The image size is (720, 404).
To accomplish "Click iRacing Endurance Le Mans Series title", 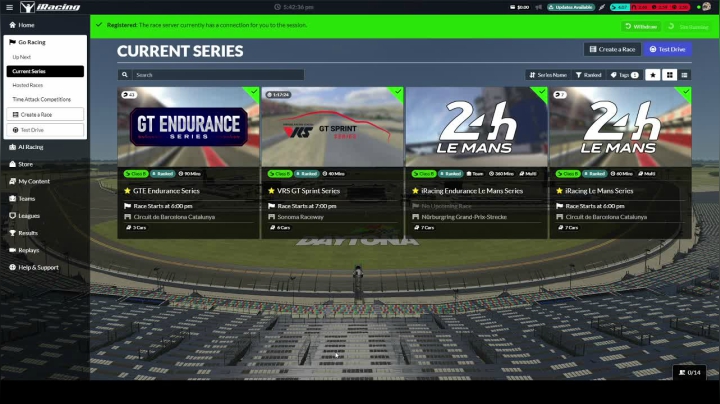I will coord(472,191).
